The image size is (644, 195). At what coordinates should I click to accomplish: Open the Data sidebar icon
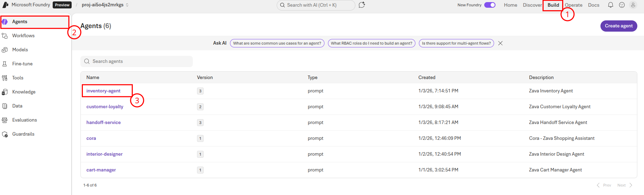pyautogui.click(x=5, y=106)
